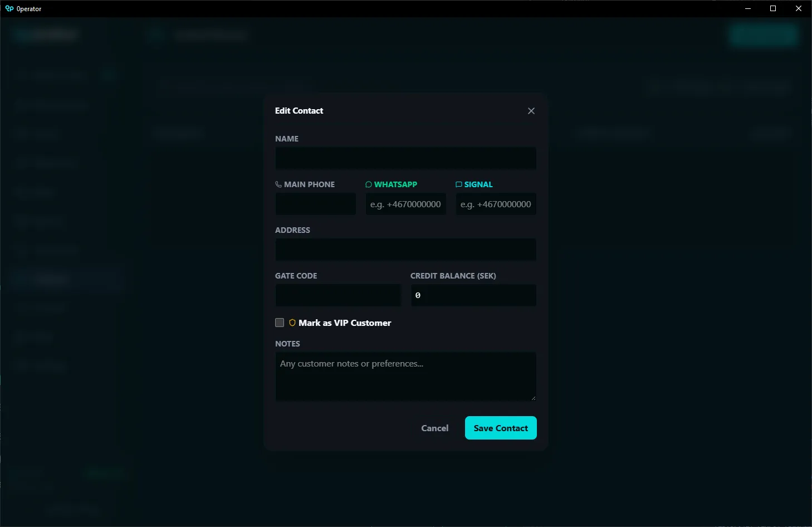Click the Name input field
Viewport: 812px width, 527px height.
405,158
